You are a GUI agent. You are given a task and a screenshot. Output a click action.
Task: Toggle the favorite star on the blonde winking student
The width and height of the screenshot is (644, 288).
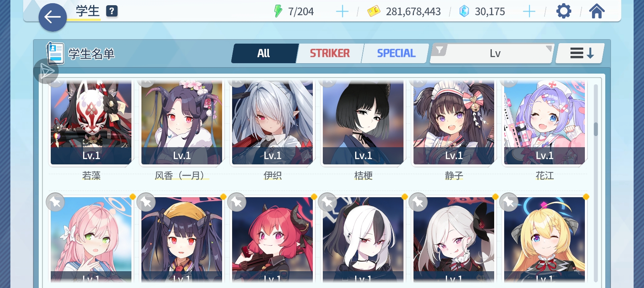pyautogui.click(x=509, y=202)
